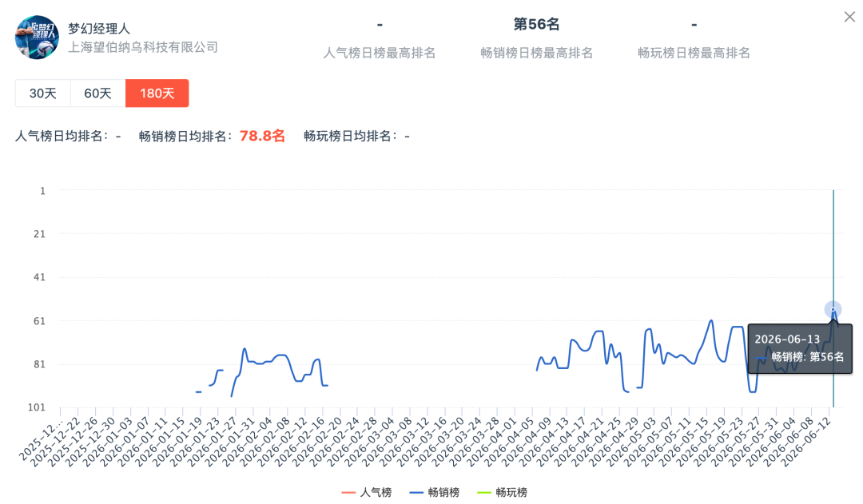
Task: Click the 78.8名 average rank value
Action: (x=262, y=136)
